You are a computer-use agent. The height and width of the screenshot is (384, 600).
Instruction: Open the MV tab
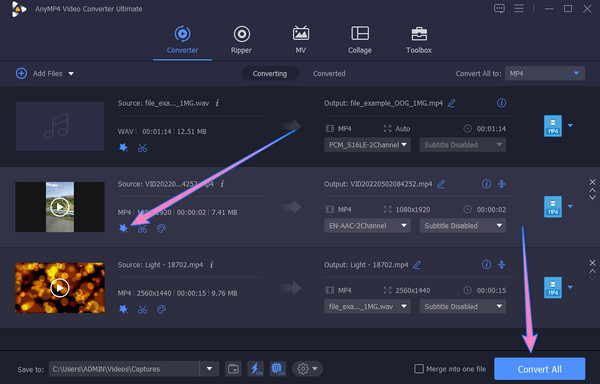point(301,40)
